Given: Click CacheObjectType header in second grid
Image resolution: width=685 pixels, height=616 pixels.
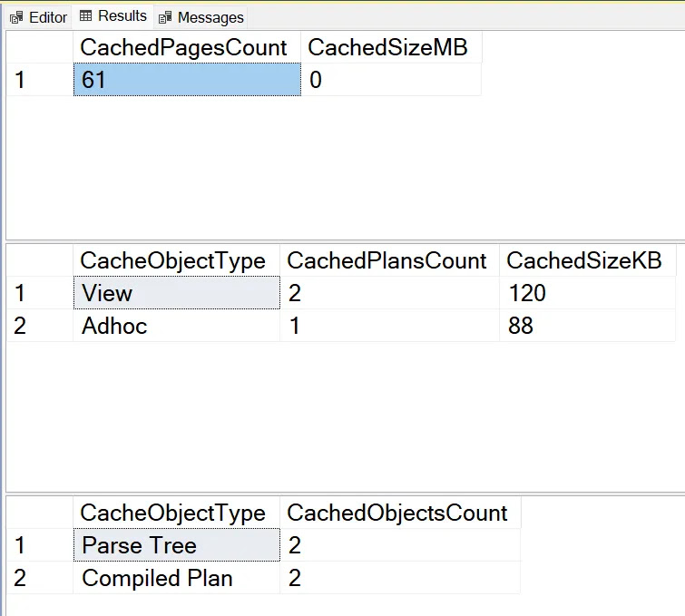Looking at the screenshot, I should pos(177,260).
